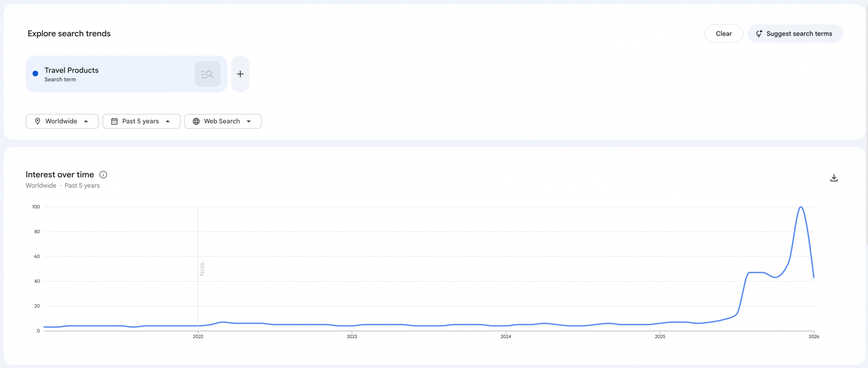868x368 pixels.
Task: Click the 2024 label on the time axis
Action: (x=505, y=336)
